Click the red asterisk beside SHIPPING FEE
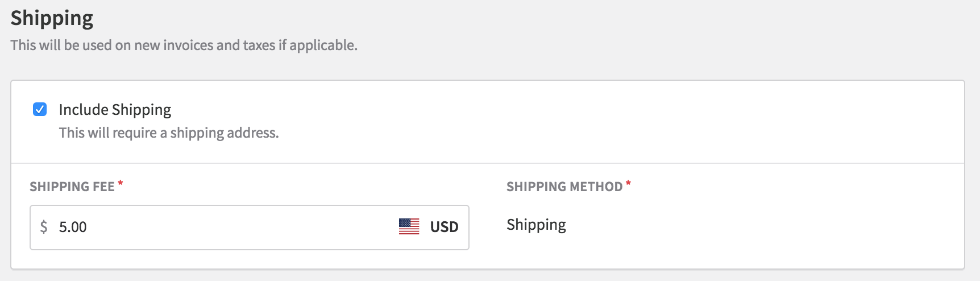The height and width of the screenshot is (281, 980). pyautogui.click(x=121, y=184)
